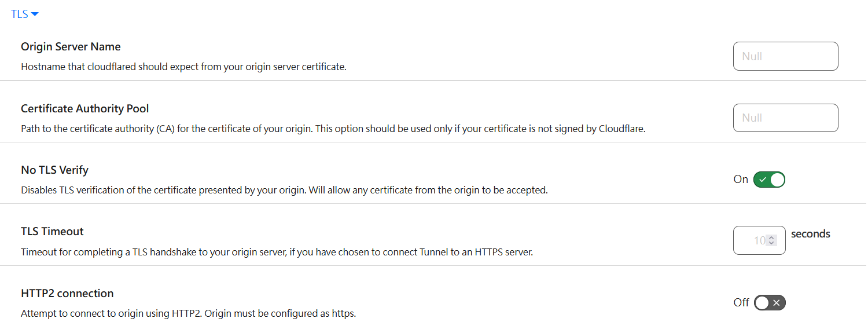Click the On label beside No TLS Verify
This screenshot has width=868, height=333.
click(741, 180)
